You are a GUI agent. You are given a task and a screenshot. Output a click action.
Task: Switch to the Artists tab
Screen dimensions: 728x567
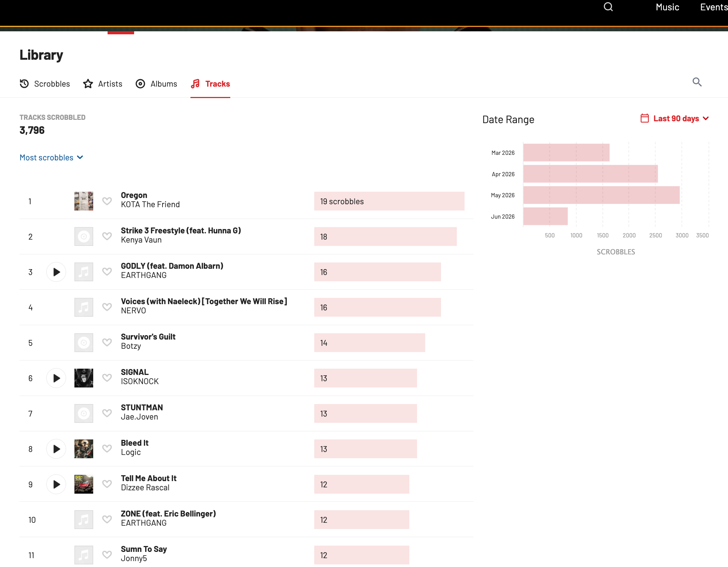click(103, 84)
